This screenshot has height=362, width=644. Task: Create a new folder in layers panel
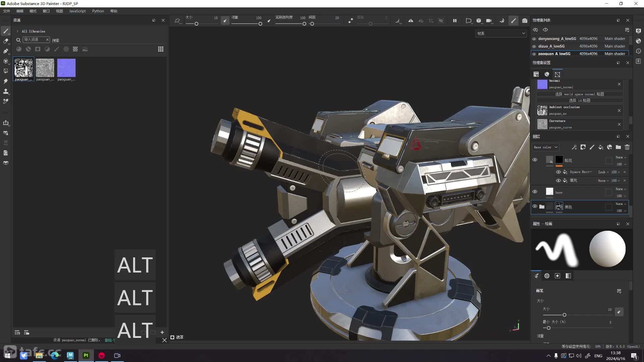tap(618, 147)
